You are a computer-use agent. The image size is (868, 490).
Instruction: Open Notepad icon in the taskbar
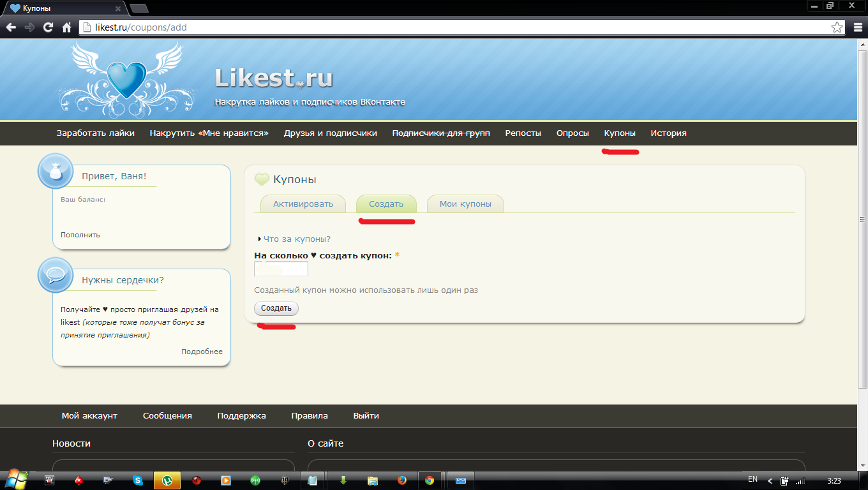[313, 480]
